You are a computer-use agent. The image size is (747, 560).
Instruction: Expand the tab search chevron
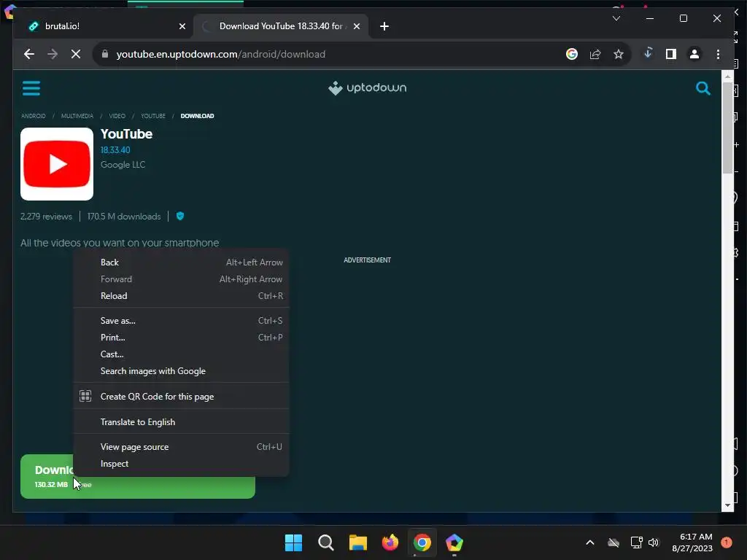pyautogui.click(x=616, y=18)
